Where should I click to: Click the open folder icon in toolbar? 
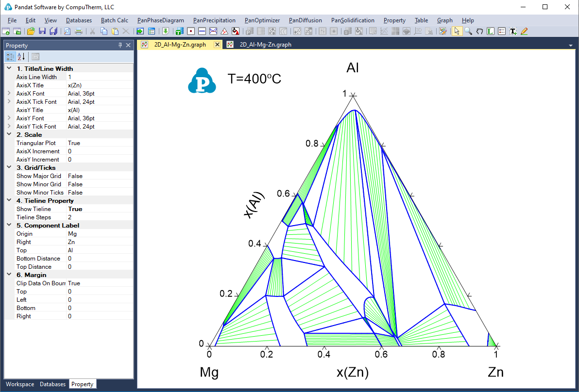coord(31,31)
